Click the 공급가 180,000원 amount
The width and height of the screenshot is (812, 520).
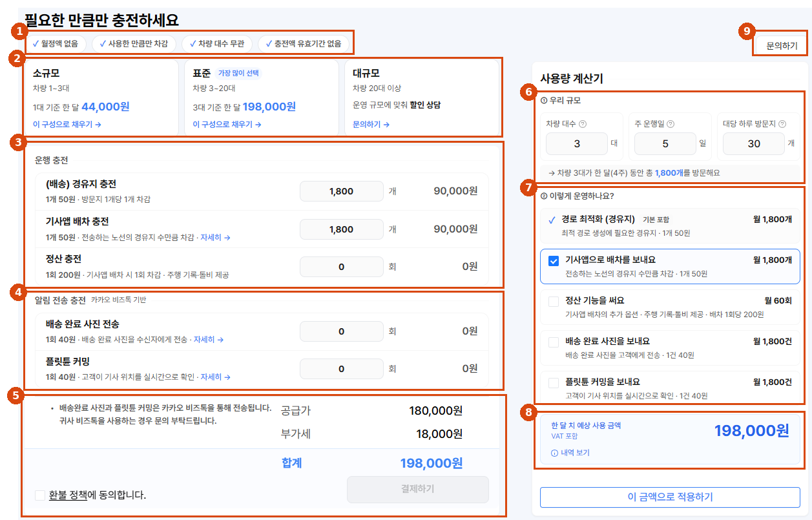point(435,411)
